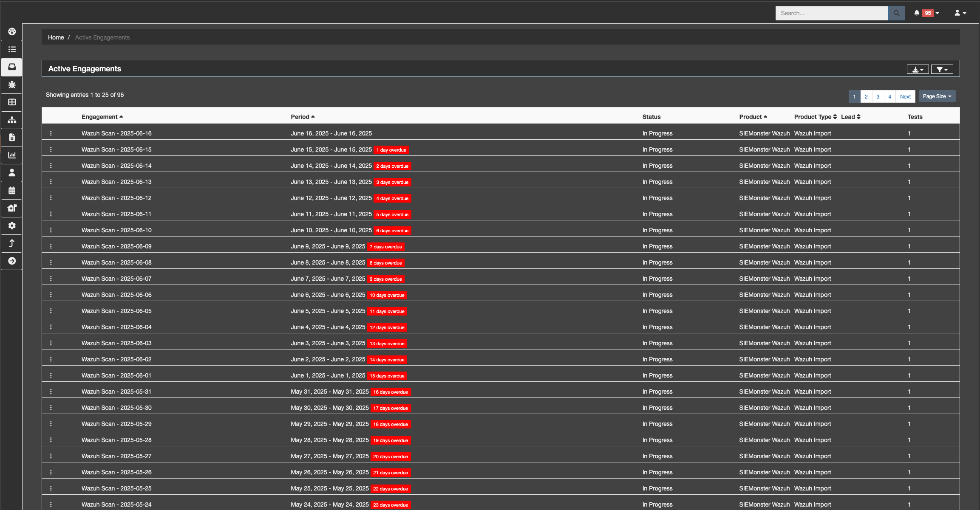This screenshot has width=980, height=510.
Task: Open the Settings gear icon in sidebar
Action: [12, 225]
